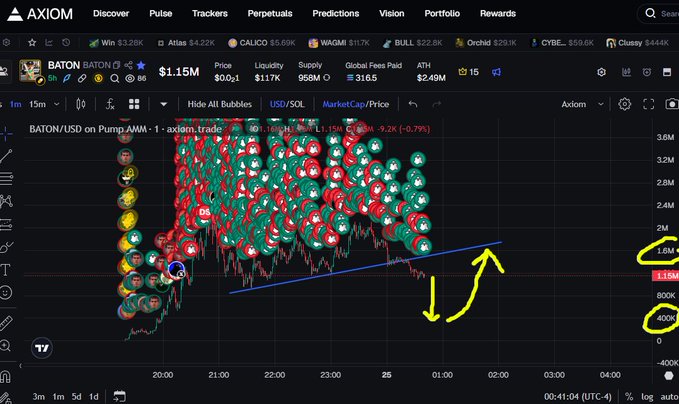Open token settings gear near header right
Image resolution: width=679 pixels, height=404 pixels.
click(x=601, y=72)
